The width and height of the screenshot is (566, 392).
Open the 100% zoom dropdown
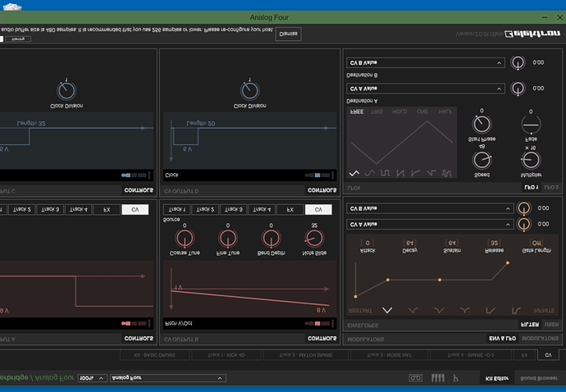[92, 378]
